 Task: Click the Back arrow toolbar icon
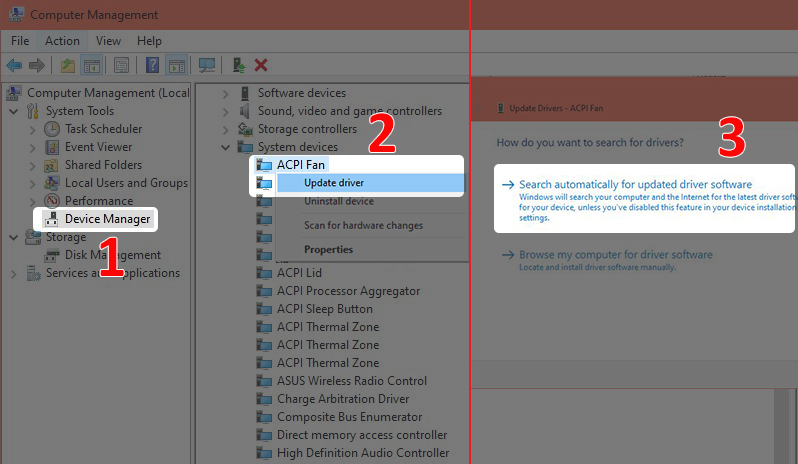(14, 65)
